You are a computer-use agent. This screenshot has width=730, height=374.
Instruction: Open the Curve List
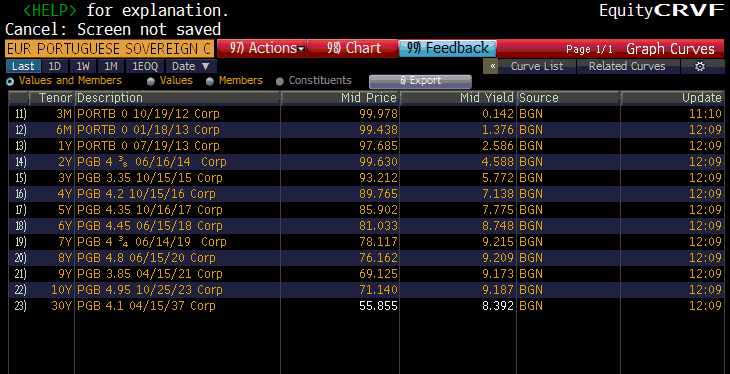coord(537,67)
